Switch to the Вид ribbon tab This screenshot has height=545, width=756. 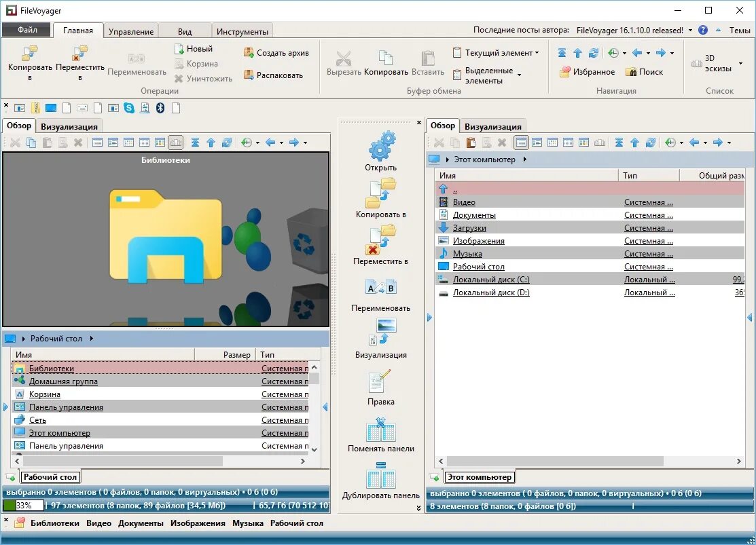click(x=185, y=31)
